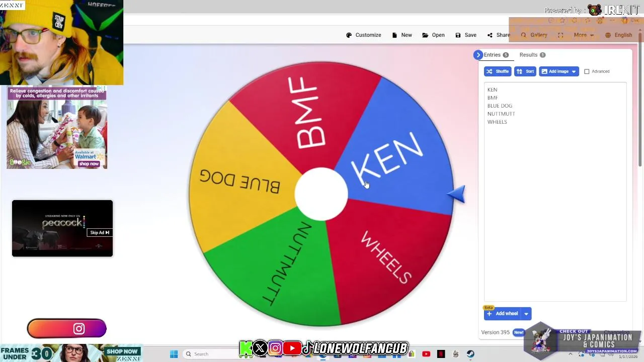644x362 pixels.
Task: Click the Instagram gradient button
Action: click(67, 329)
